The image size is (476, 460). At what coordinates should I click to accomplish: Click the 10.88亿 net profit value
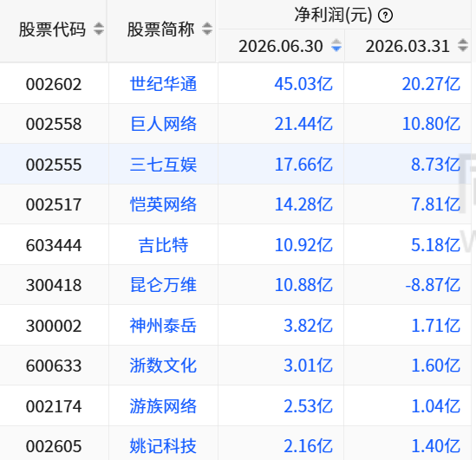point(303,285)
